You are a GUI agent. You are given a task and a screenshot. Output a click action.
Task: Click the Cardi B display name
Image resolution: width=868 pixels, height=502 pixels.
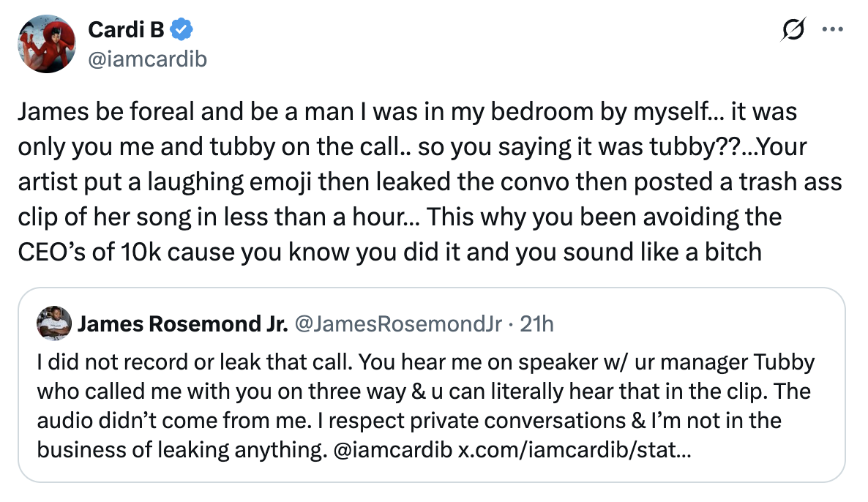point(127,30)
